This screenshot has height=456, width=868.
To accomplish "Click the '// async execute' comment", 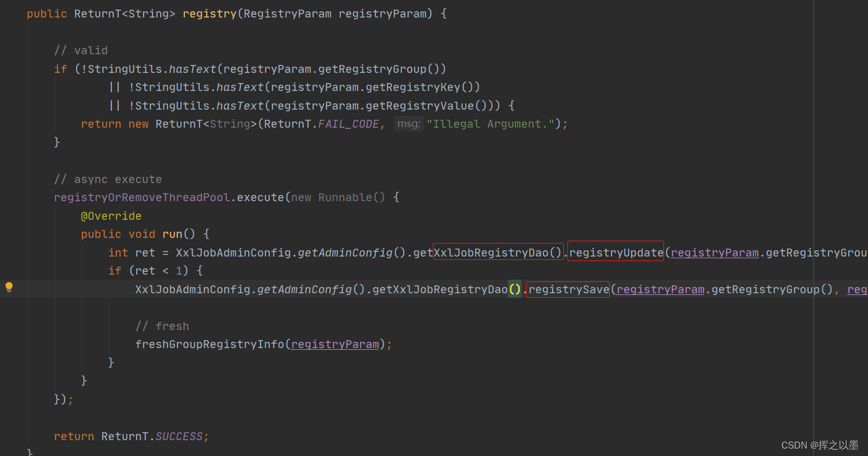I will tap(108, 179).
